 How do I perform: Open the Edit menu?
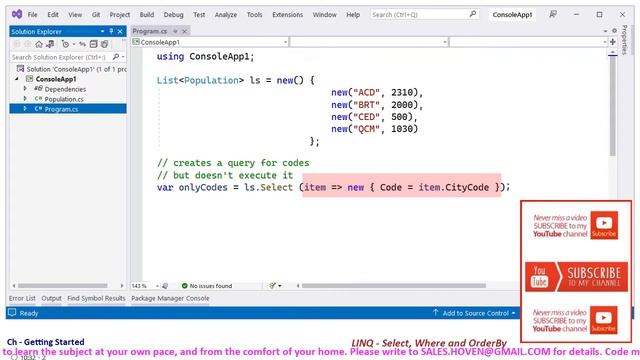53,14
